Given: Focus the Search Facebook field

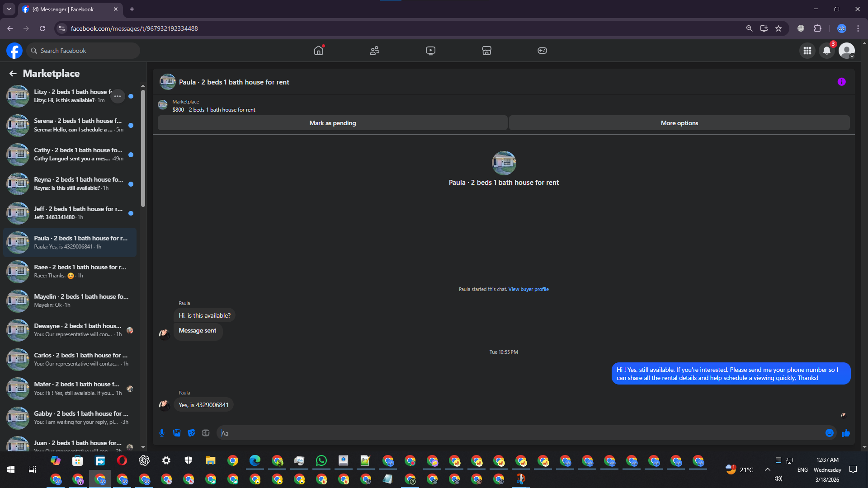Looking at the screenshot, I should point(83,51).
